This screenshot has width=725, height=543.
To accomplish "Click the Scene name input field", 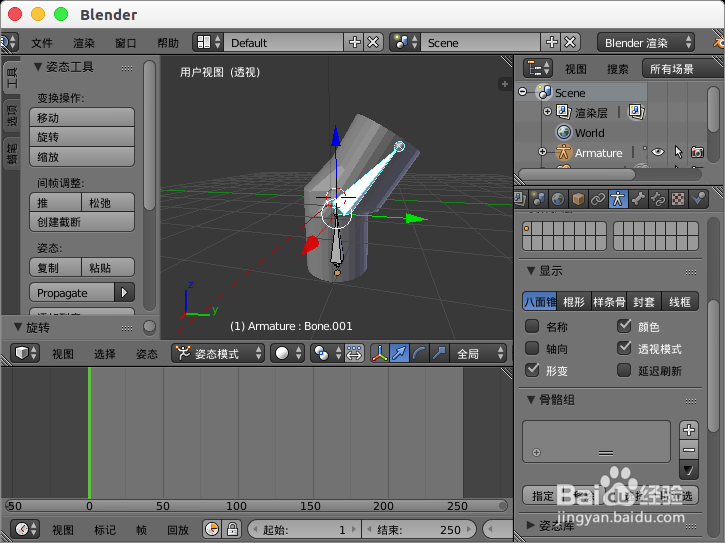I will click(481, 43).
